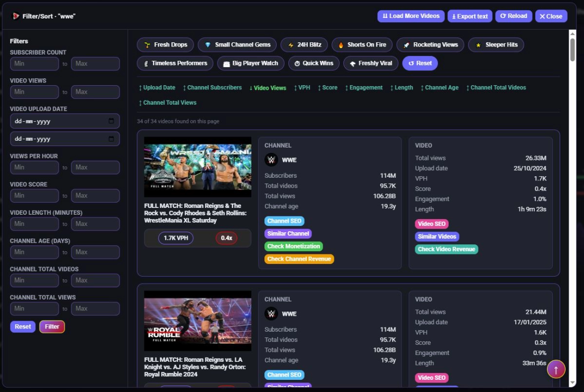Open WrestleMania XL full match thumbnail
This screenshot has height=392, width=584.
(197, 167)
